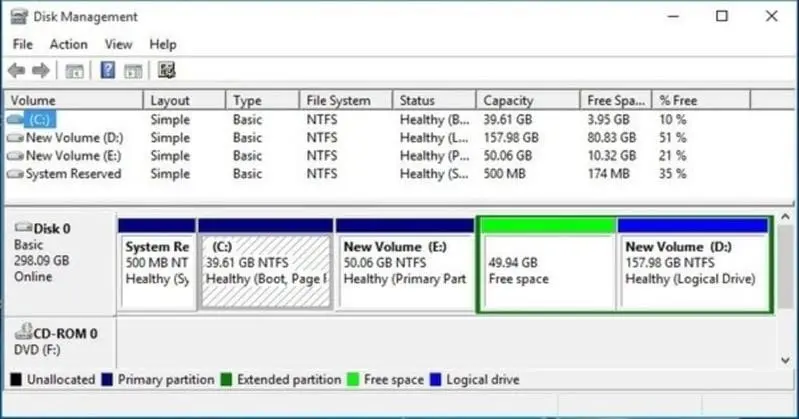Close the Disk Management window
The width and height of the screenshot is (799, 419).
[771, 16]
